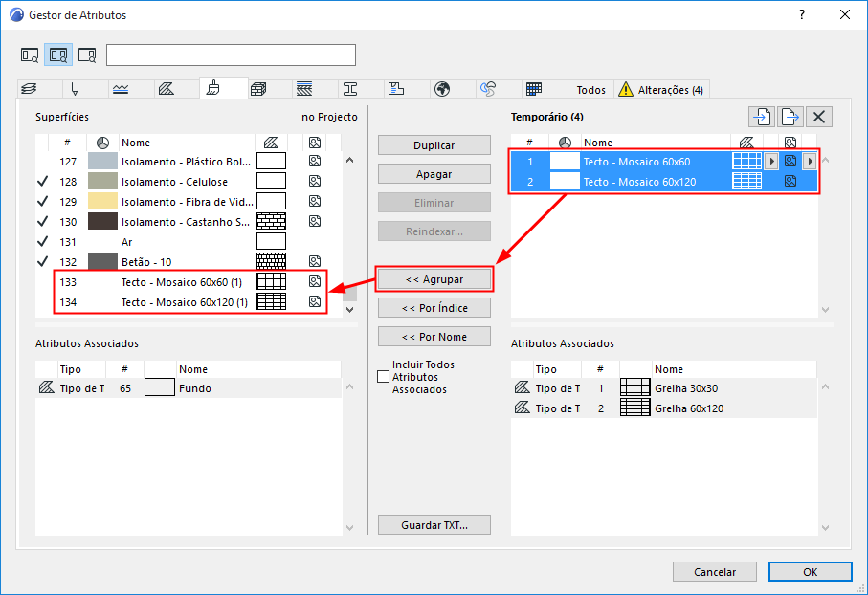868x595 pixels.
Task: Select the third search mode icon
Action: (x=87, y=55)
